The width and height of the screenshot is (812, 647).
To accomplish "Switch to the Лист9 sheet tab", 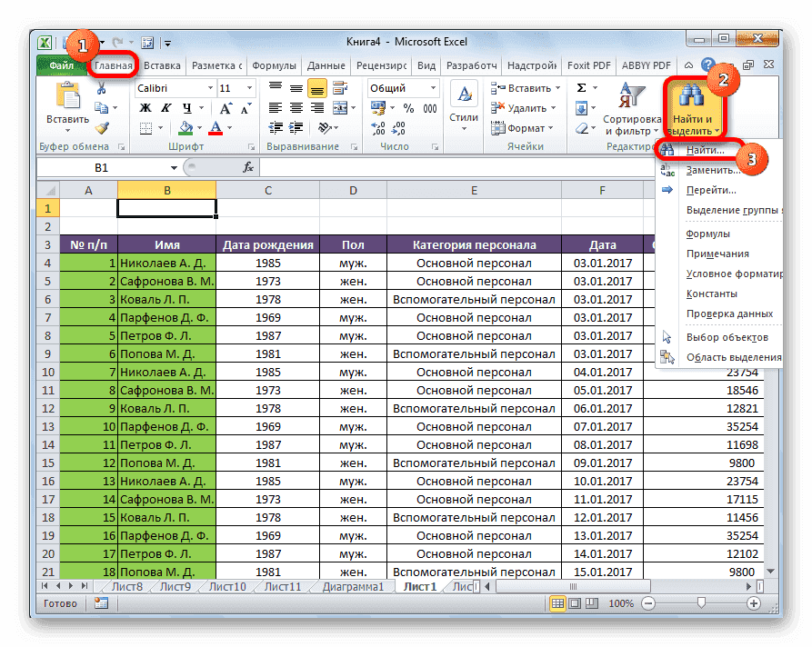I will point(174,586).
